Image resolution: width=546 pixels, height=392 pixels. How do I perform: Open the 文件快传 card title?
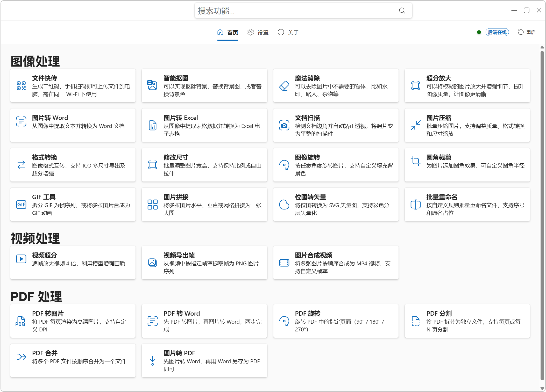[x=45, y=78]
